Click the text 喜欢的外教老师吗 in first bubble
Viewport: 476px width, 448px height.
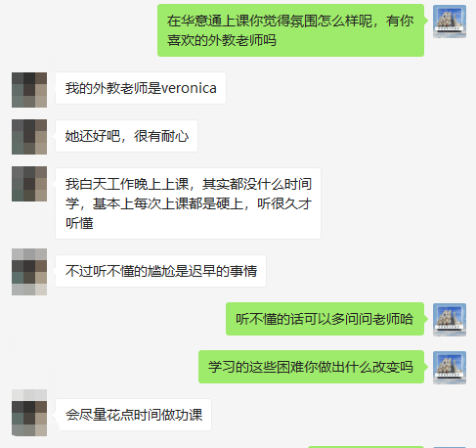tap(222, 40)
